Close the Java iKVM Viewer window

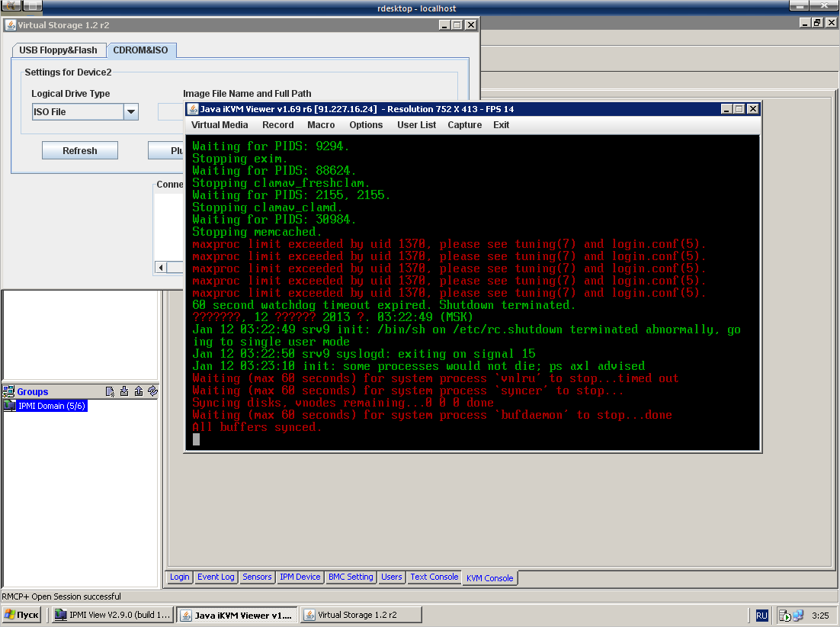click(752, 109)
